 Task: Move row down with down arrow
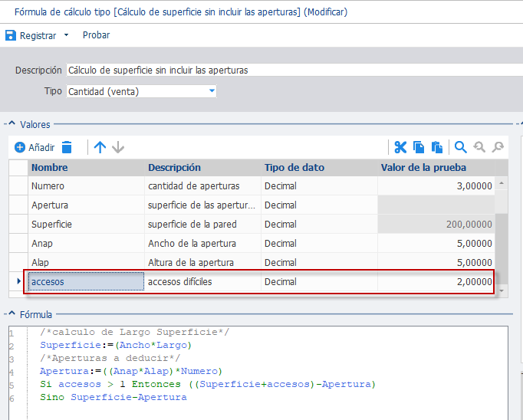(x=118, y=147)
